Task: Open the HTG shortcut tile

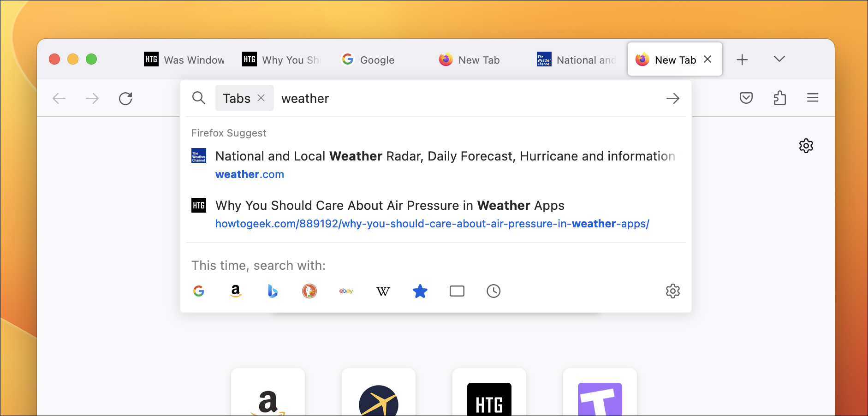Action: 489,392
